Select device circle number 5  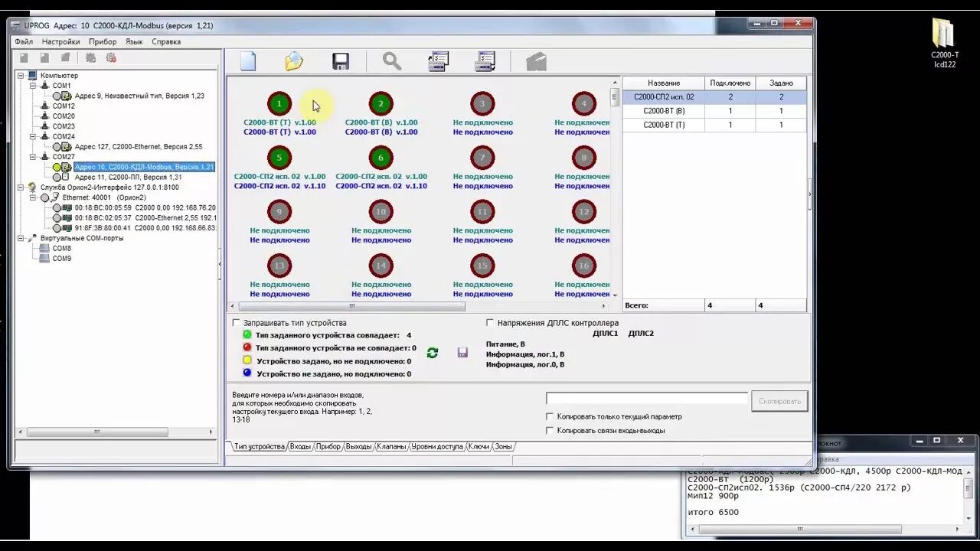coord(279,158)
